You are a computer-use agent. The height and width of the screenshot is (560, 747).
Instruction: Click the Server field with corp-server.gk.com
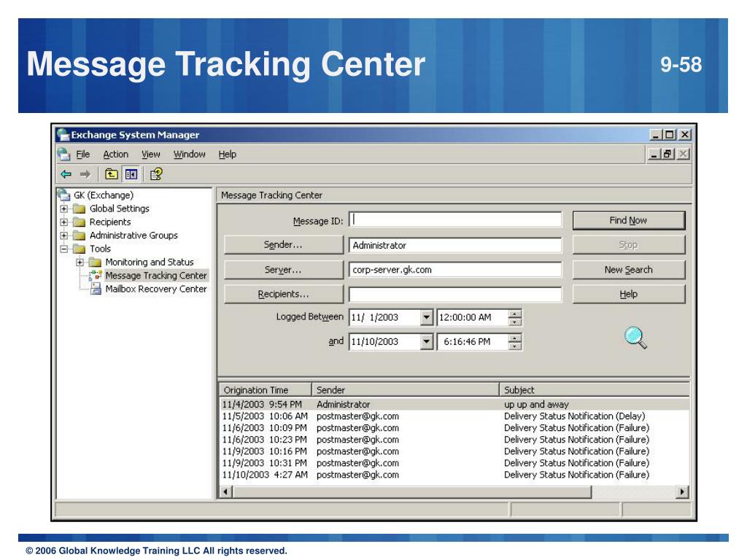click(x=455, y=270)
